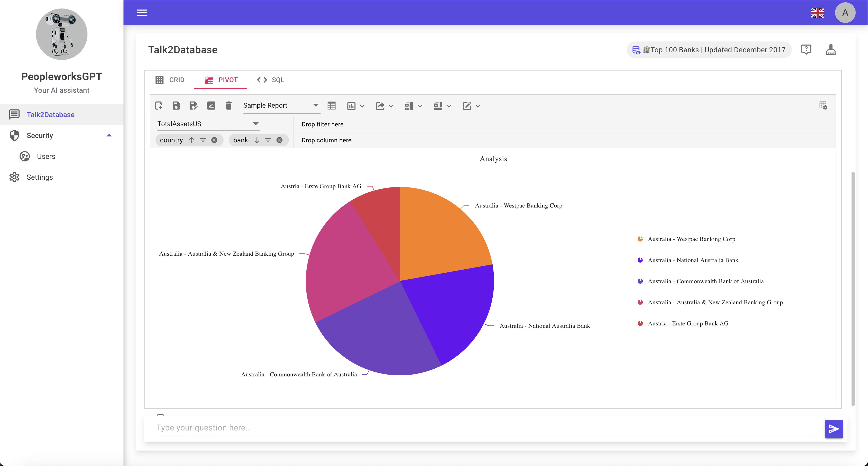Switch to the GRID tab
The height and width of the screenshot is (466, 868).
pos(170,80)
